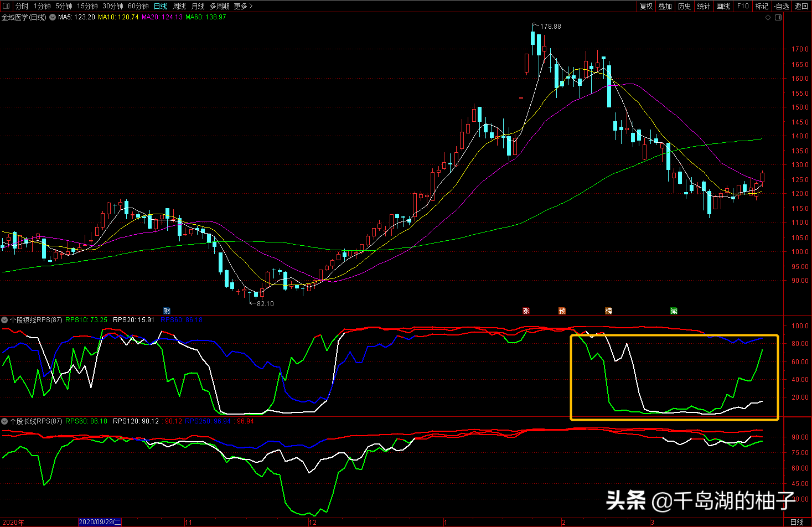Open the 更多 periods menu
Screen dimensions: 812x527
243,6
